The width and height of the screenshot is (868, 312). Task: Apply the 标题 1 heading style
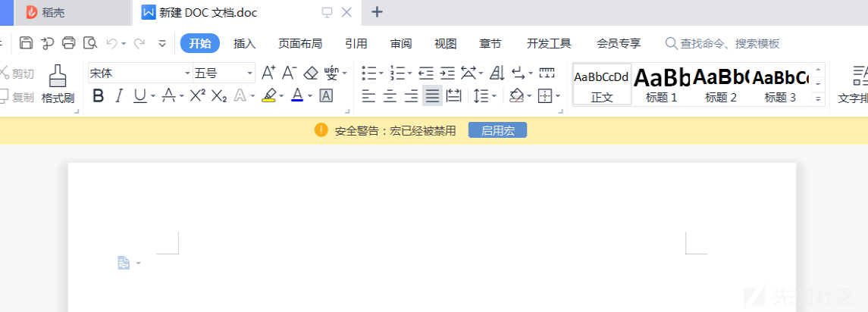661,83
